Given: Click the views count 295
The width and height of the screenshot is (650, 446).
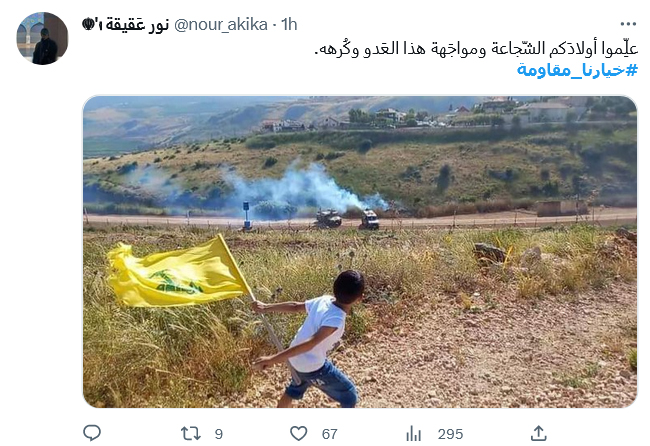Looking at the screenshot, I should point(450,434).
